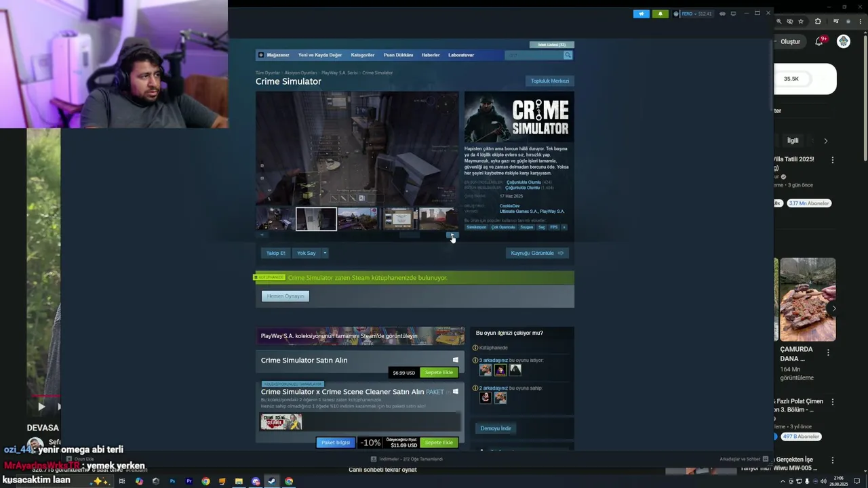Open Chrome three-dot menu
This screenshot has height=488, width=868.
[x=859, y=22]
